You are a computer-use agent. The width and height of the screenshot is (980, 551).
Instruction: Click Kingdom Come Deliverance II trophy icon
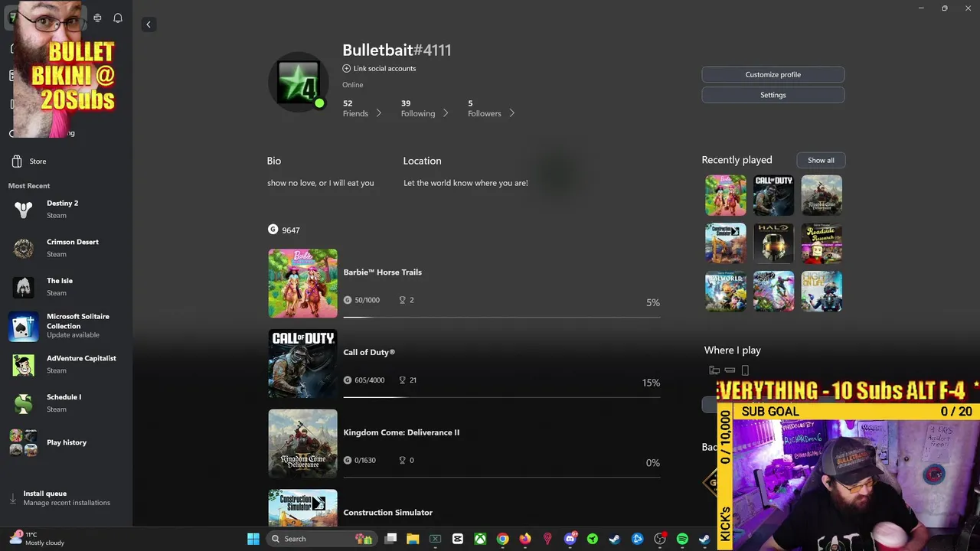[402, 460]
